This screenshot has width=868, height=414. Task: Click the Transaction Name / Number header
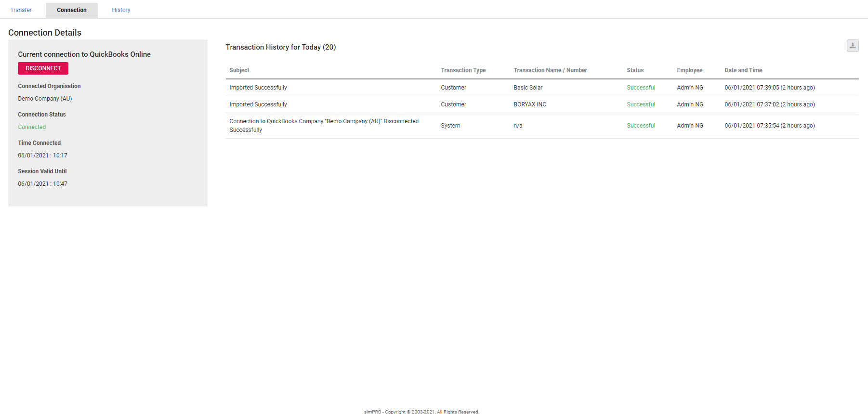pos(550,70)
